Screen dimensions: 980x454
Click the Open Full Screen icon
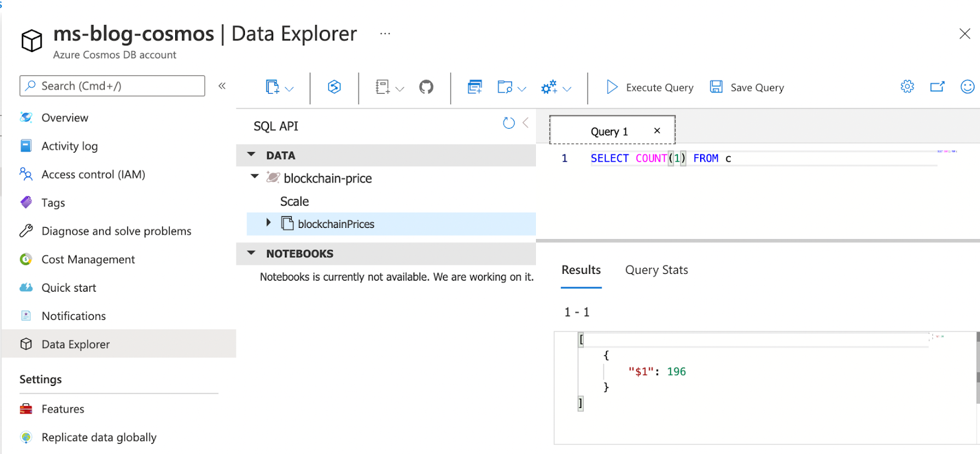937,87
